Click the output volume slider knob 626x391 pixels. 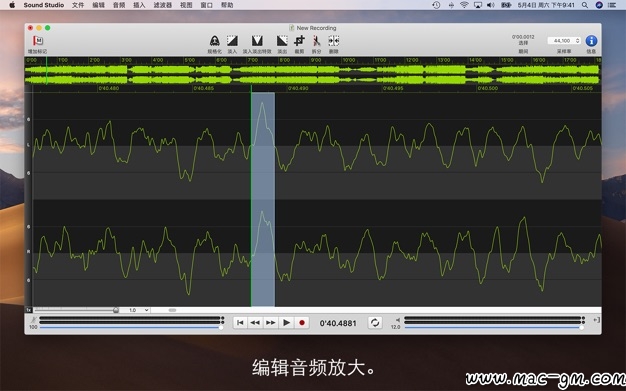[582, 327]
